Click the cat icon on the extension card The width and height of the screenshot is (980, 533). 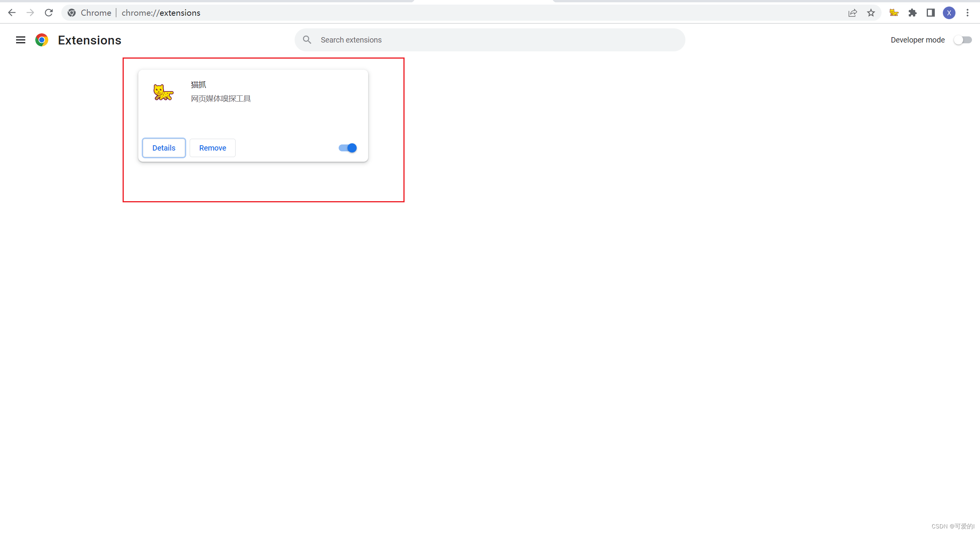[x=164, y=92]
